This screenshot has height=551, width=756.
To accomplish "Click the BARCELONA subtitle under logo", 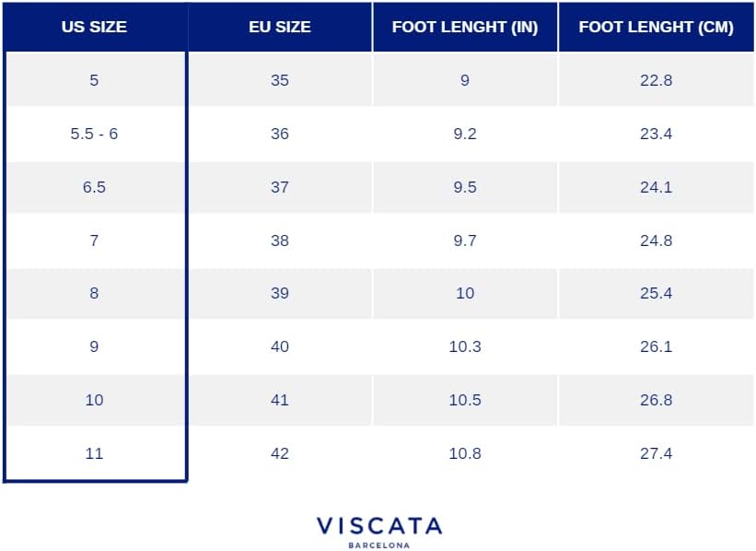I will pyautogui.click(x=379, y=545).
